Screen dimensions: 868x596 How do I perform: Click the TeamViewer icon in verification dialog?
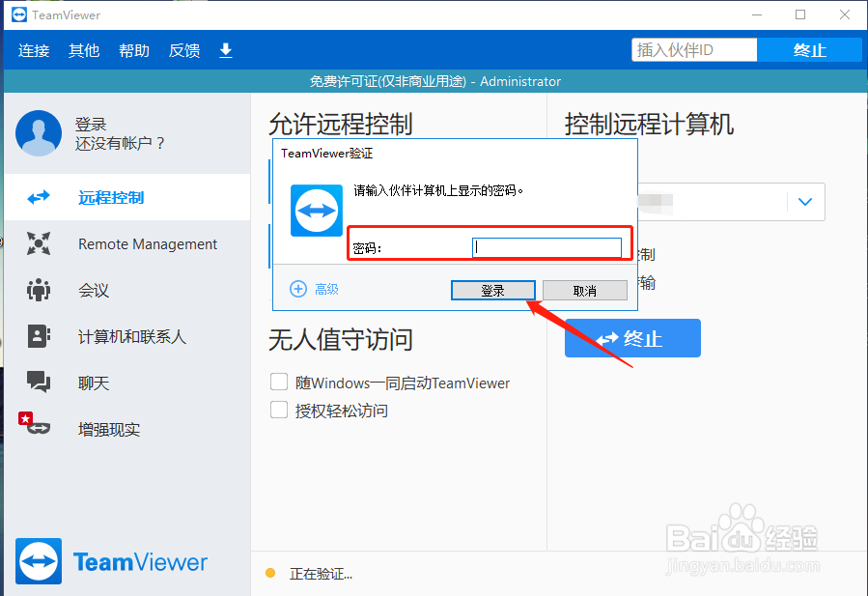[x=317, y=211]
